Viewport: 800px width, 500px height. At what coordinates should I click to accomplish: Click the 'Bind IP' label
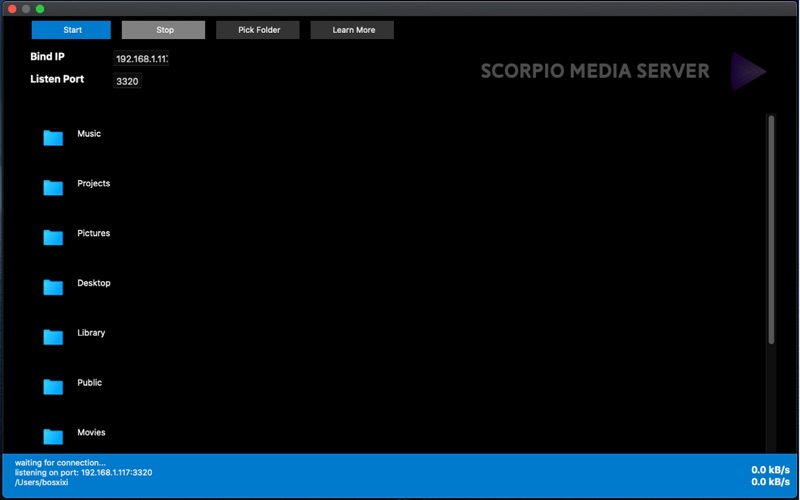(x=47, y=57)
